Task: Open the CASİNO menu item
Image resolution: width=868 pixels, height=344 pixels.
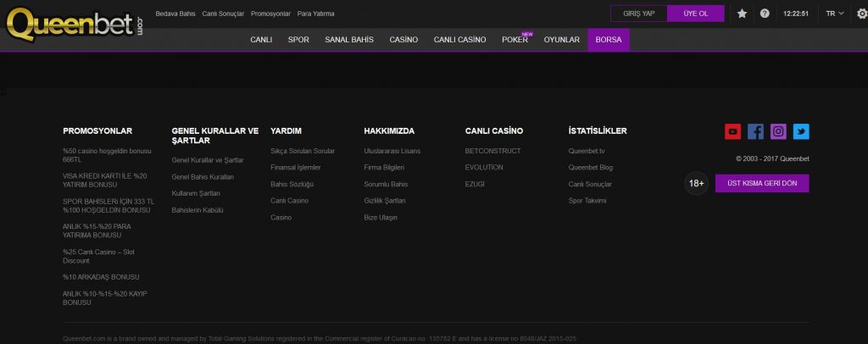Action: 403,40
